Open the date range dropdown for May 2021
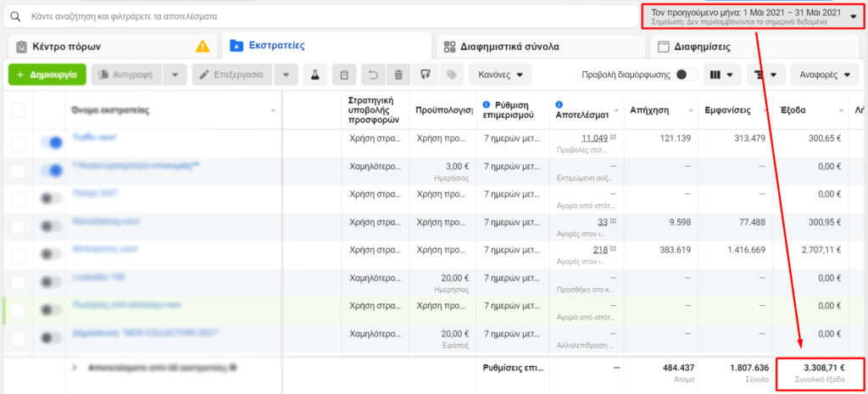This screenshot has width=868, height=394. click(x=754, y=16)
